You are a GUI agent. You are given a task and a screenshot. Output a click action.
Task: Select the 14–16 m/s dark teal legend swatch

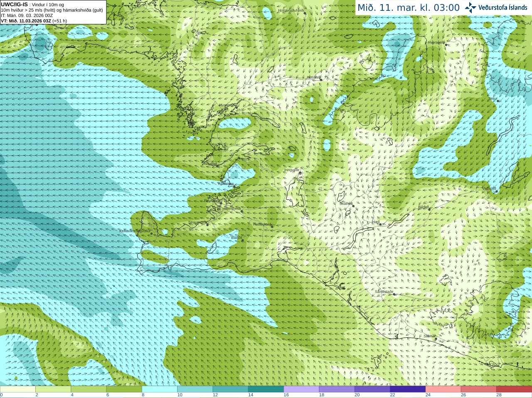266,389
